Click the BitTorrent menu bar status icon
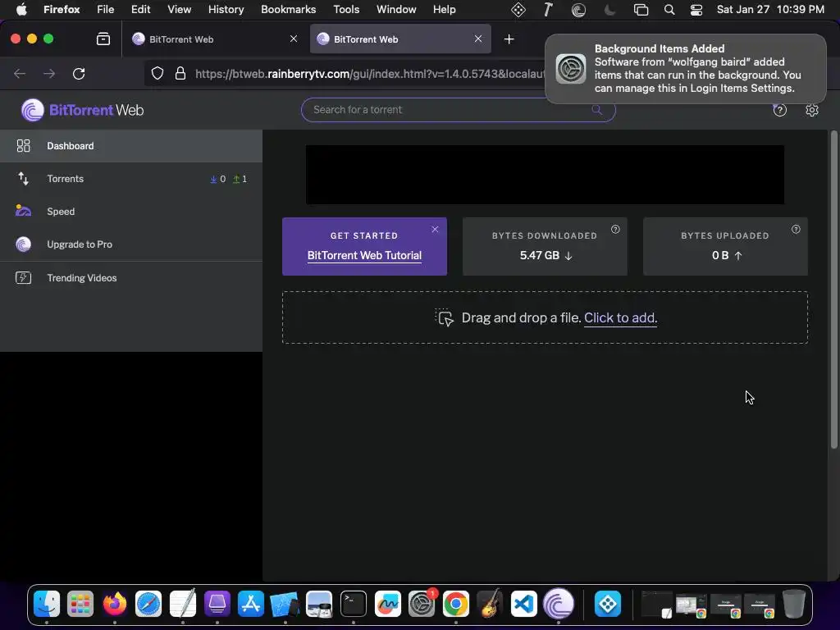The height and width of the screenshot is (630, 840). (x=578, y=10)
